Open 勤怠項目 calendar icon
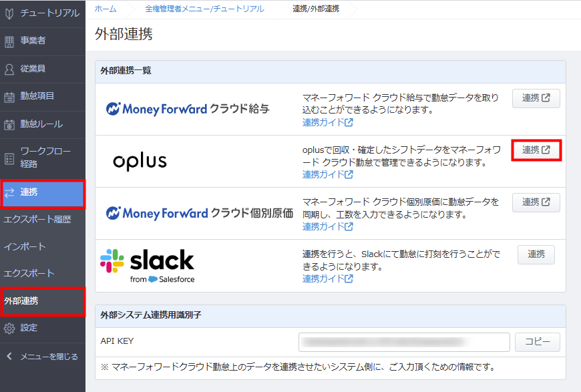This screenshot has height=392, width=581. [x=9, y=97]
